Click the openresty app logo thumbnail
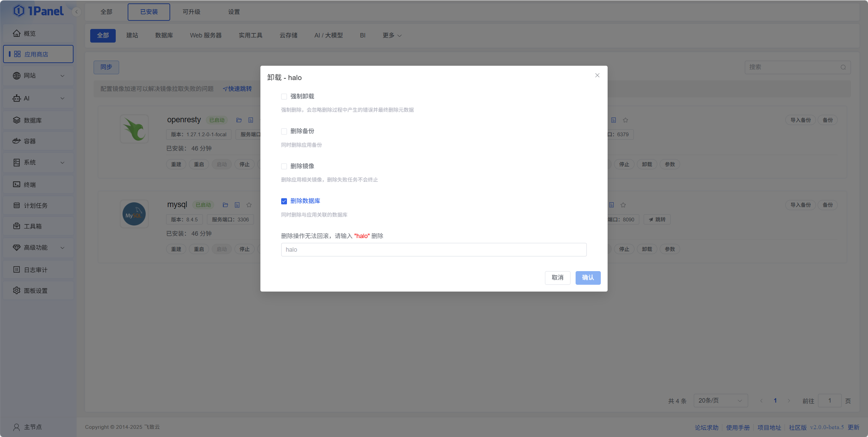The image size is (868, 437). tap(134, 129)
